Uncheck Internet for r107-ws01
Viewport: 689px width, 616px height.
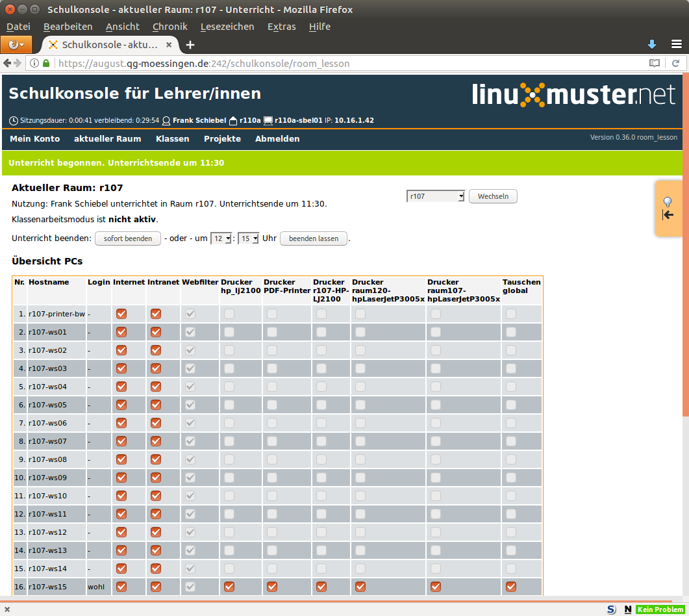click(x=121, y=332)
